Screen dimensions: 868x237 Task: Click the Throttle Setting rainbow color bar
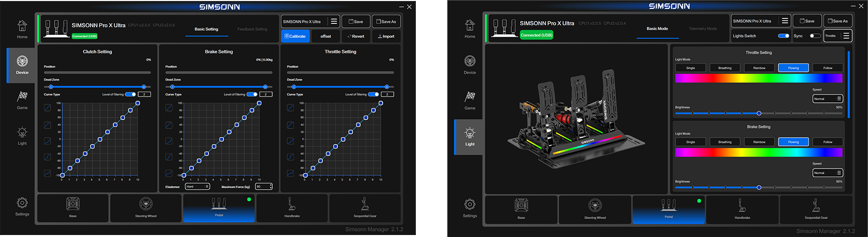tap(759, 78)
